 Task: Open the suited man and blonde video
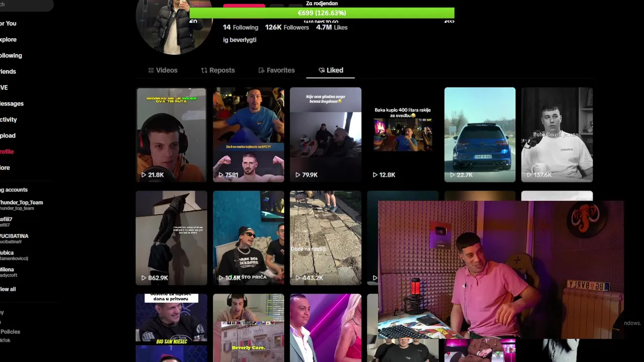[x=326, y=328]
